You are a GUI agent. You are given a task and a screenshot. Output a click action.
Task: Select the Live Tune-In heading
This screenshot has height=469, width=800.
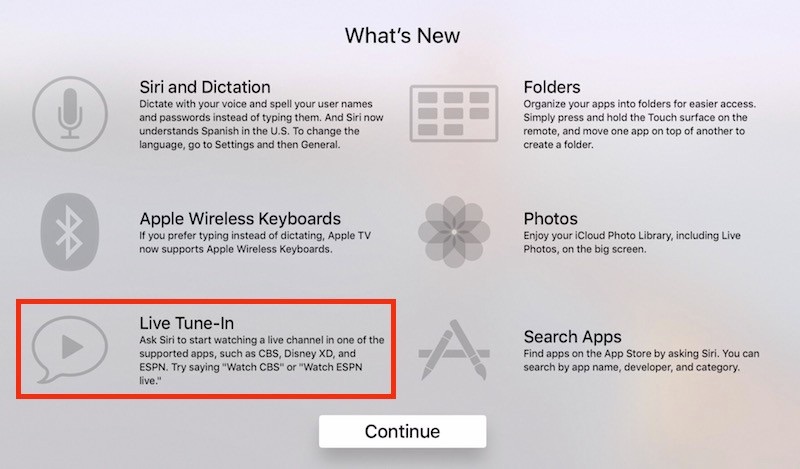186,323
